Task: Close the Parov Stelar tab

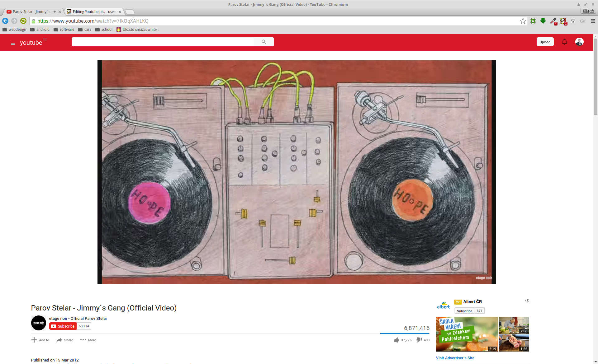Action: [x=60, y=12]
